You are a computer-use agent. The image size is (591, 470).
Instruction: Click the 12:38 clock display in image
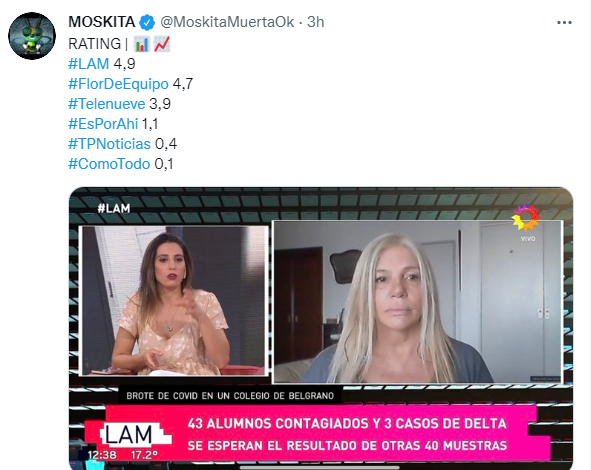point(102,455)
